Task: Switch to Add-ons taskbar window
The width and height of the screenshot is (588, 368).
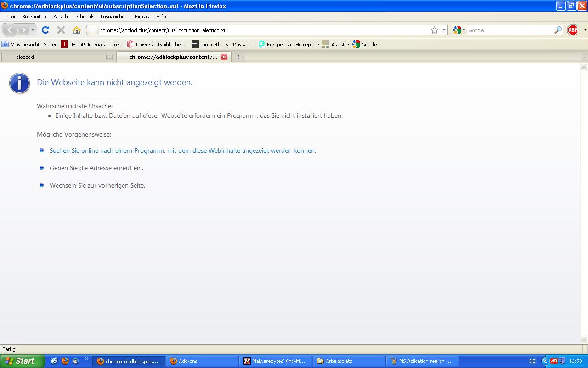Action: 202,361
